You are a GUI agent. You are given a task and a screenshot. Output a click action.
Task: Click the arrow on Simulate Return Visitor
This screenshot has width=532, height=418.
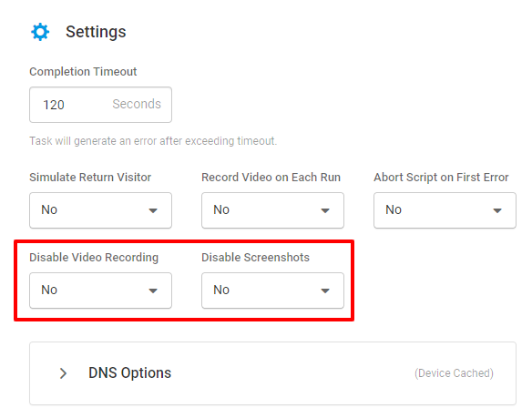[153, 210]
